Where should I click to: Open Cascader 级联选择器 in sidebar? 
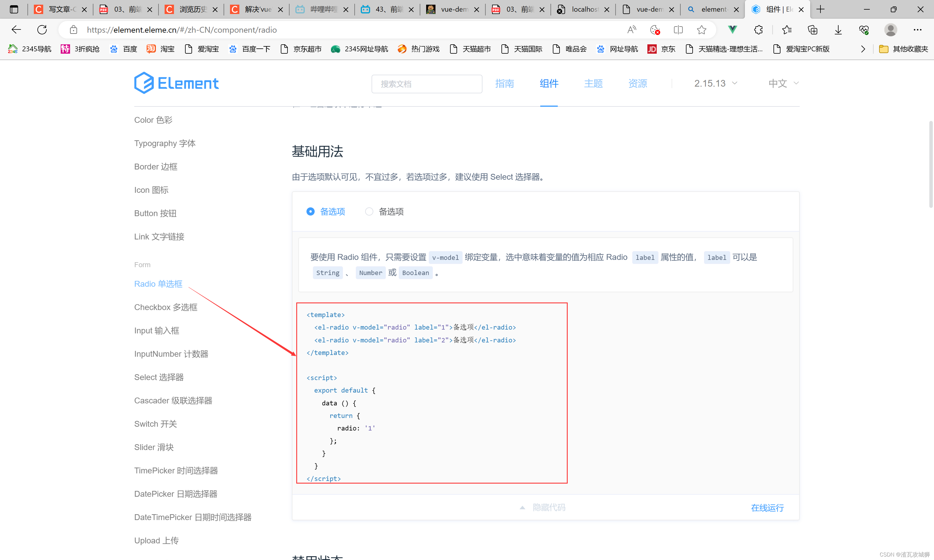[173, 401]
